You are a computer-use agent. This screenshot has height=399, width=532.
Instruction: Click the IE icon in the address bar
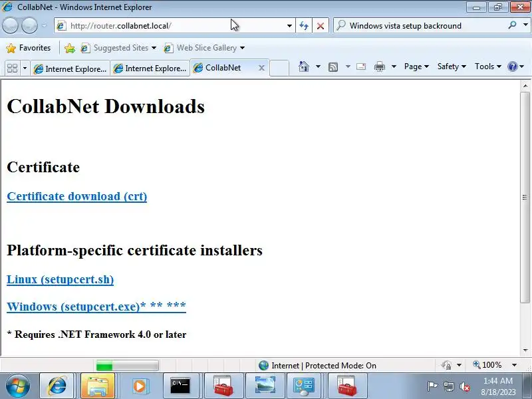tap(61, 26)
